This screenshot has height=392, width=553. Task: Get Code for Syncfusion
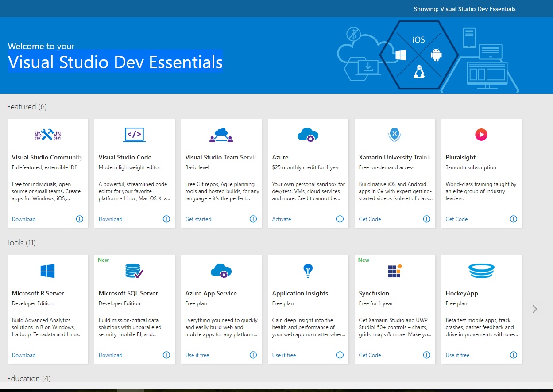[x=370, y=355]
